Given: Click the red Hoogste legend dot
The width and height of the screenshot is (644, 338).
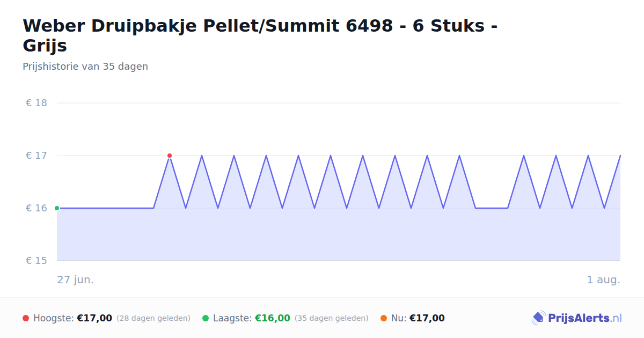Looking at the screenshot, I should (x=26, y=318).
